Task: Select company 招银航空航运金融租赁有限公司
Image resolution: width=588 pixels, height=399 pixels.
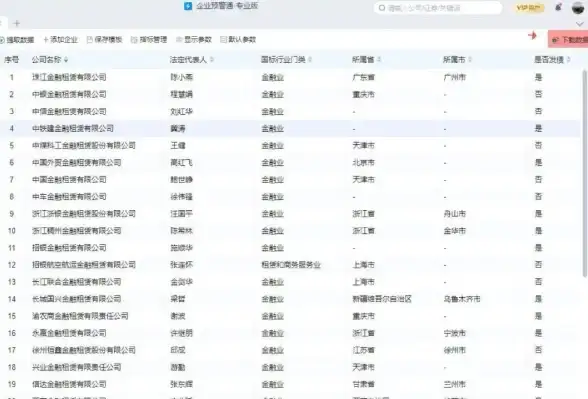Action: tap(84, 265)
